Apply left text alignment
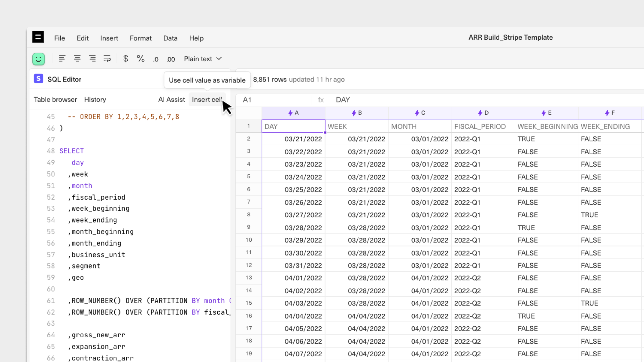This screenshot has height=362, width=644. tap(62, 59)
